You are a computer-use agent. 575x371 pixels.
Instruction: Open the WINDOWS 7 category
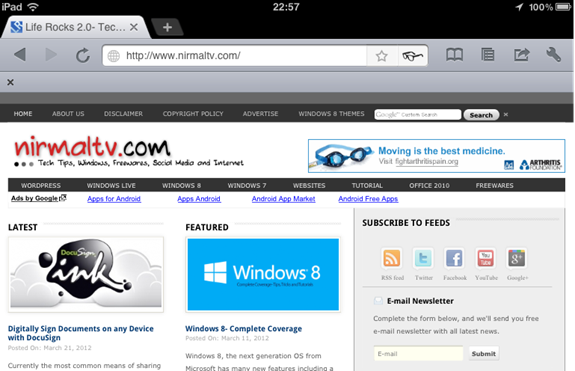click(x=247, y=186)
